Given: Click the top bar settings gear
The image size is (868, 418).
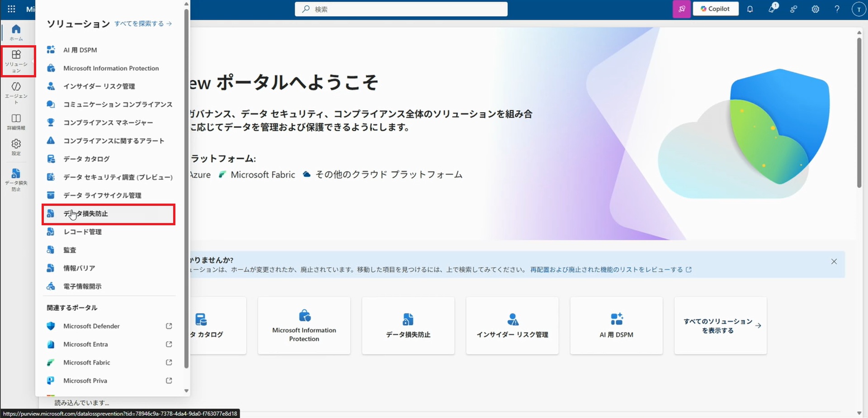Looking at the screenshot, I should click(815, 9).
